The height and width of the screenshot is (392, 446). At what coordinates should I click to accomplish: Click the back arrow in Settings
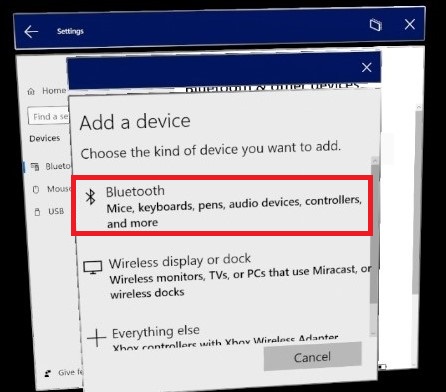31,32
